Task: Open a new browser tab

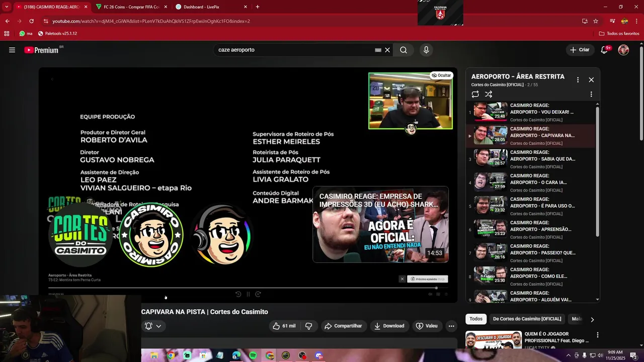Action: point(258,7)
